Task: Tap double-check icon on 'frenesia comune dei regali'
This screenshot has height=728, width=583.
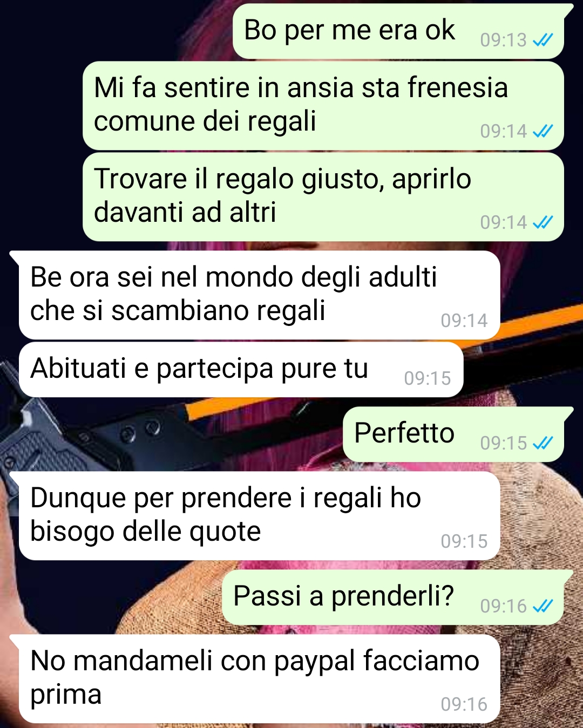Action: [x=543, y=131]
